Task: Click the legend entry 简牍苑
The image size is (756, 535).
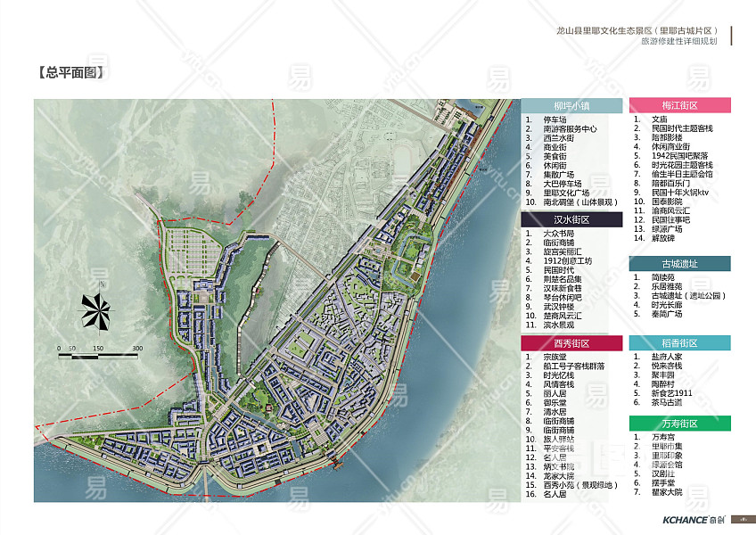Action: click(663, 277)
